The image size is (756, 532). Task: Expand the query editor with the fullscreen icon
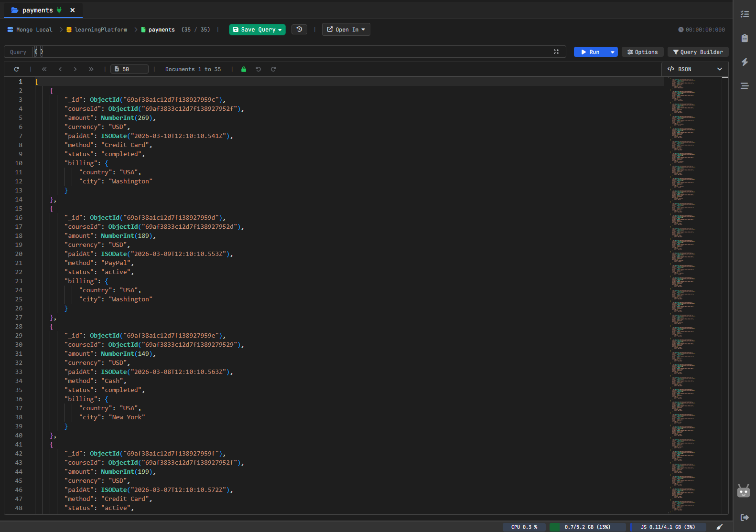[x=556, y=52]
